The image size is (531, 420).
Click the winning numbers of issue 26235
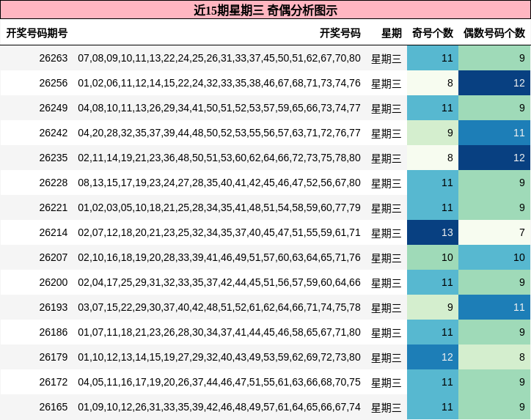(x=219, y=158)
